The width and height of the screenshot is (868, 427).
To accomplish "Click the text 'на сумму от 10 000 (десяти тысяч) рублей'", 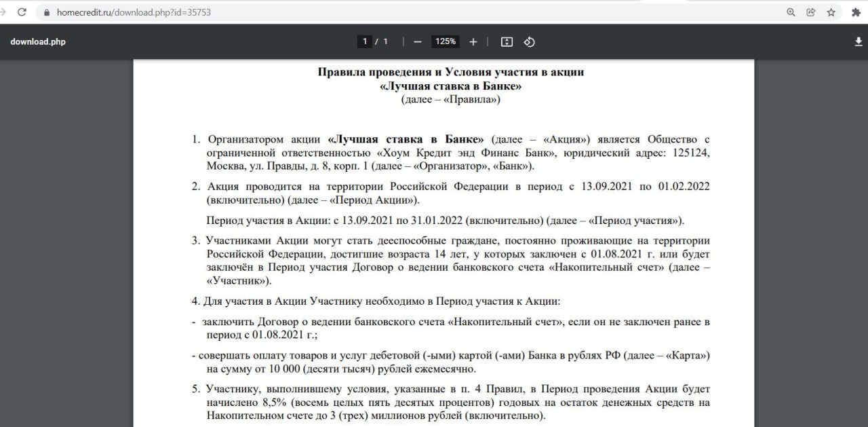I will tap(342, 369).
